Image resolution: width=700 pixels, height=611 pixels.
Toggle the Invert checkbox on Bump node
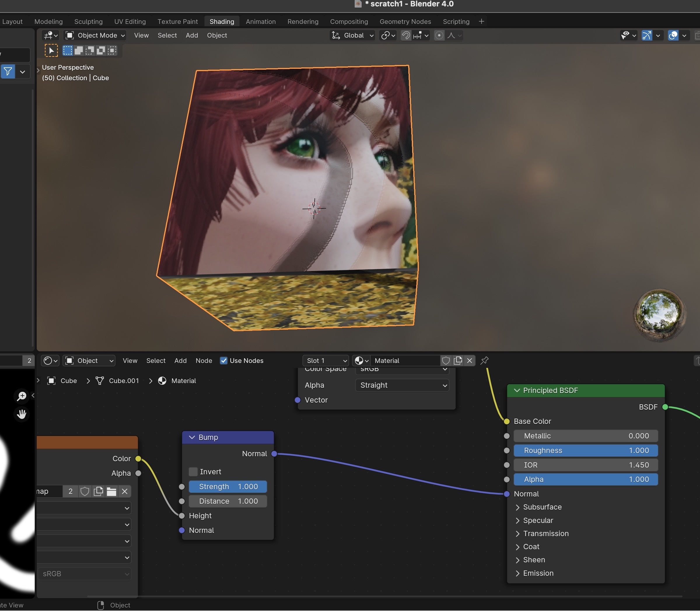click(x=193, y=472)
